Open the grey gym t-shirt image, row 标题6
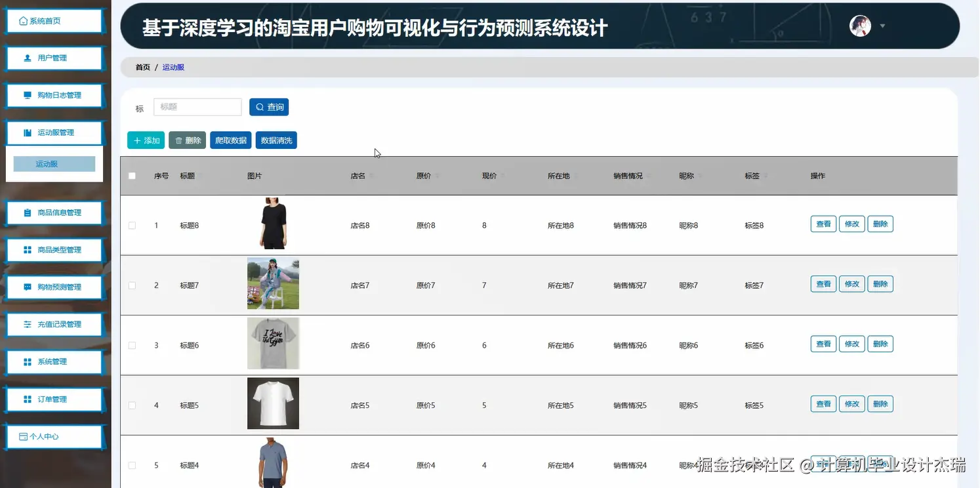980x488 pixels. pos(273,343)
